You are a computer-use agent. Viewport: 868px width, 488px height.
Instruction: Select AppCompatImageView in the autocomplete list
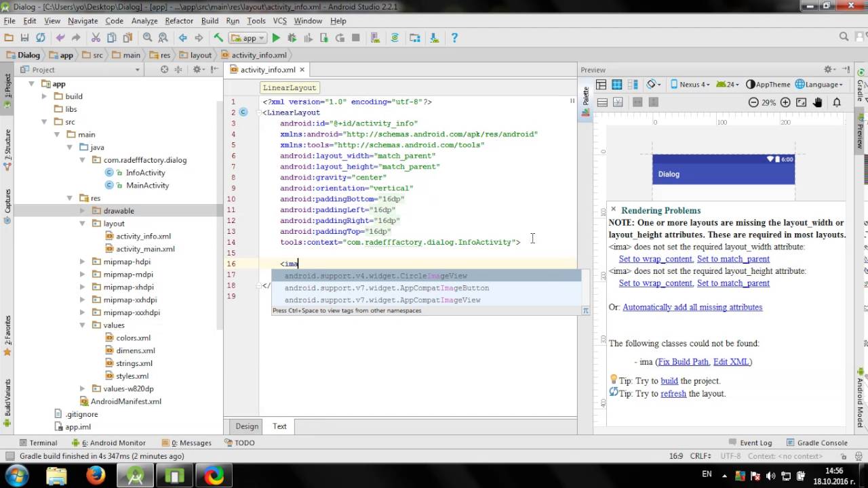(x=426, y=300)
